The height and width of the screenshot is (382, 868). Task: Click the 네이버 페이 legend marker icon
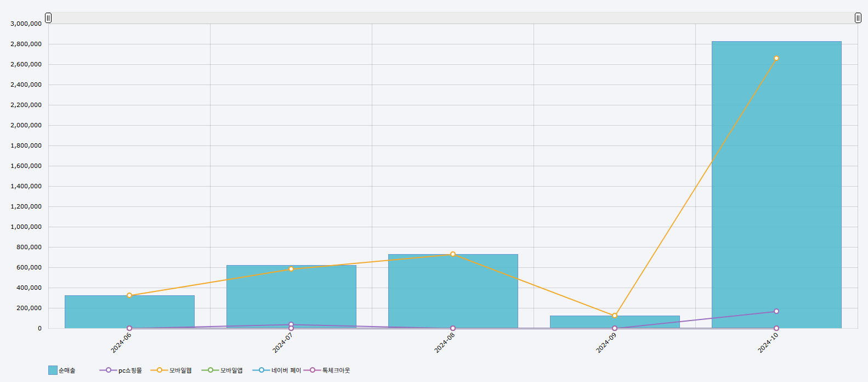262,370
